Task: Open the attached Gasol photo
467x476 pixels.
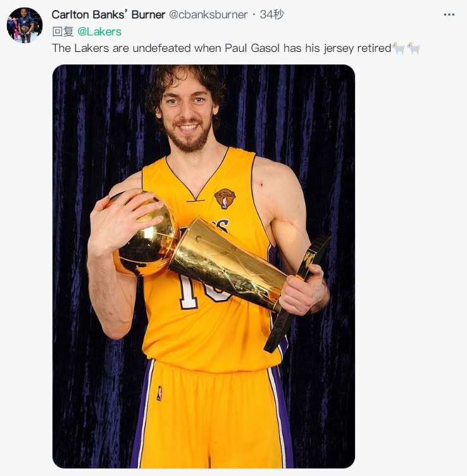Action: coord(204,266)
